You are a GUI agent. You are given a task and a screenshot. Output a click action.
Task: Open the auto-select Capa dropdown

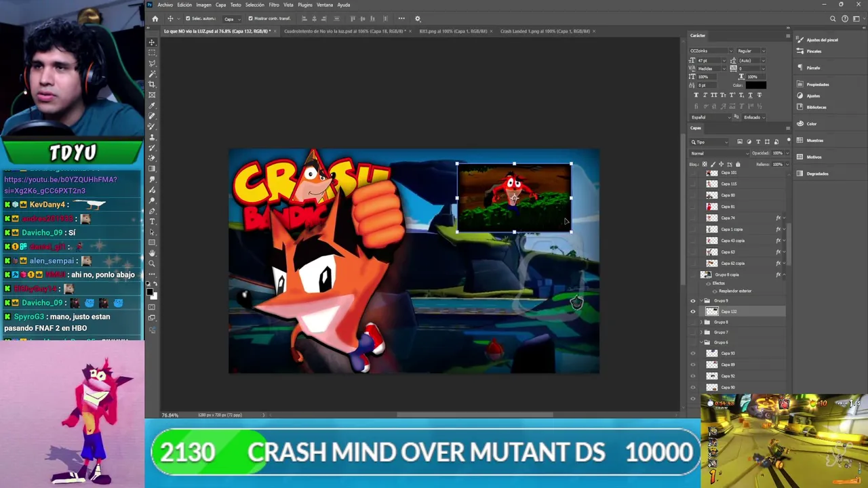pos(232,18)
